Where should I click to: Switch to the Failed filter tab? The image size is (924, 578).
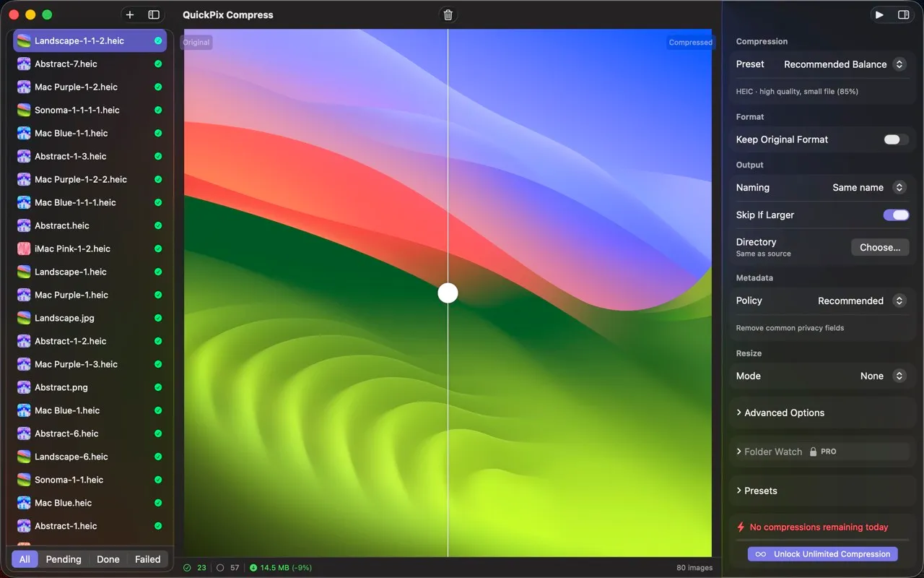[148, 559]
